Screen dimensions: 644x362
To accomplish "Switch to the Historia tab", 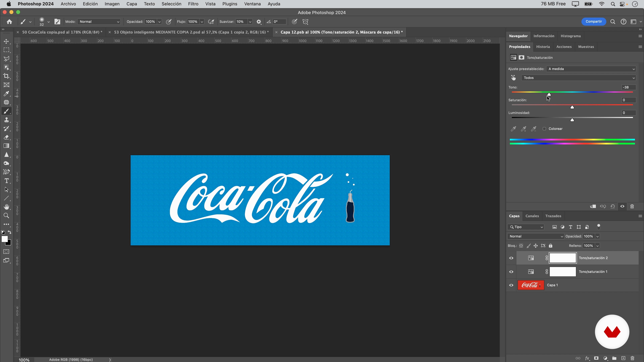I will pyautogui.click(x=543, y=47).
